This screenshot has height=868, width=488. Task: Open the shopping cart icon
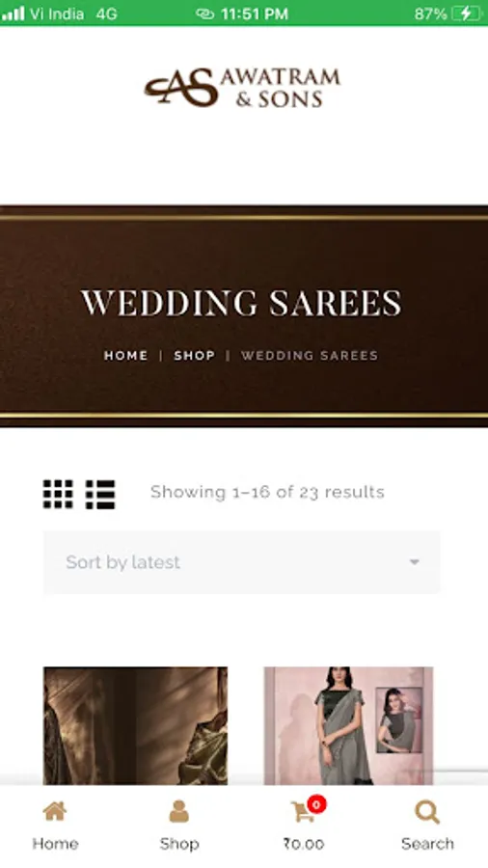click(x=302, y=812)
